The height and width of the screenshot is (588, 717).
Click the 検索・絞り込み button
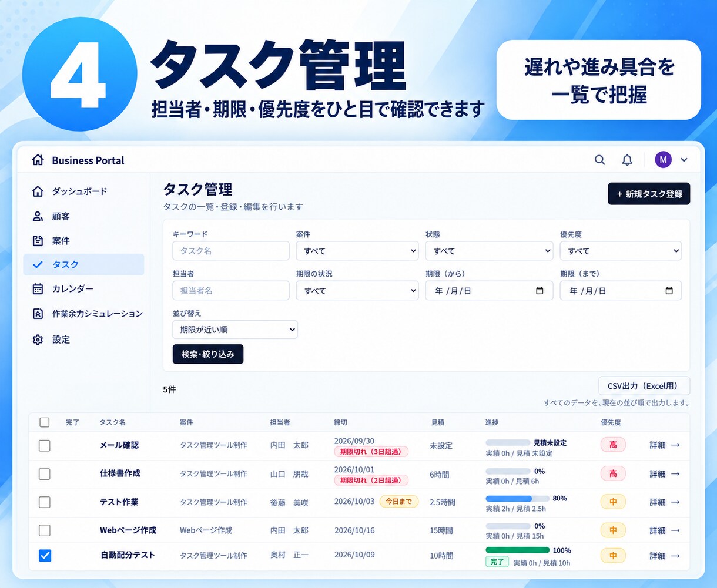(x=208, y=354)
